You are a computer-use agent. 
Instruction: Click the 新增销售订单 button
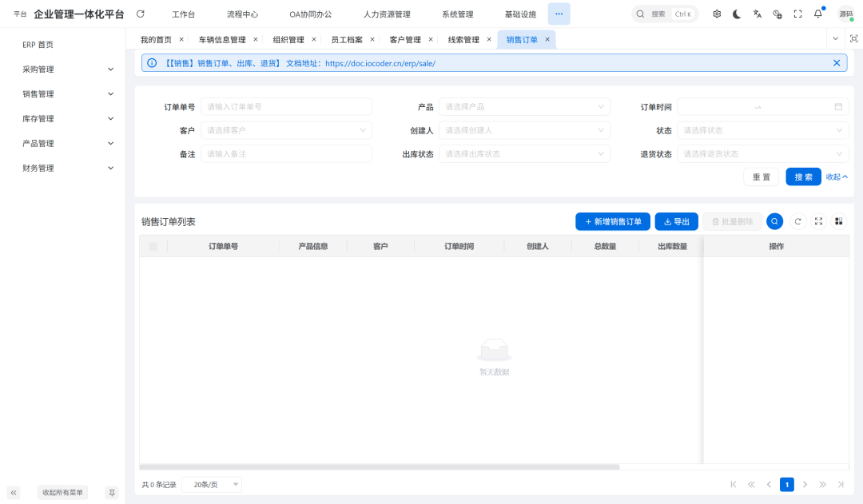(612, 221)
